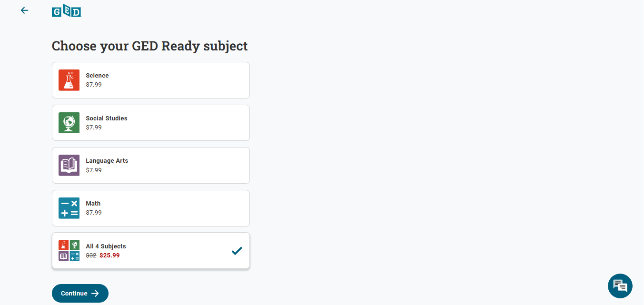Click the arrow inside Continue button
This screenshot has height=305, width=644.
(95, 294)
